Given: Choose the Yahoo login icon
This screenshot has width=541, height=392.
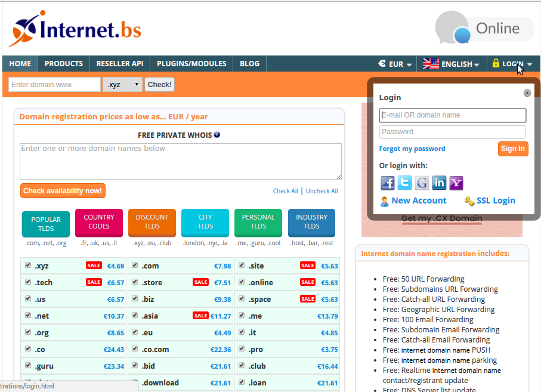Looking at the screenshot, I should pyautogui.click(x=456, y=183).
